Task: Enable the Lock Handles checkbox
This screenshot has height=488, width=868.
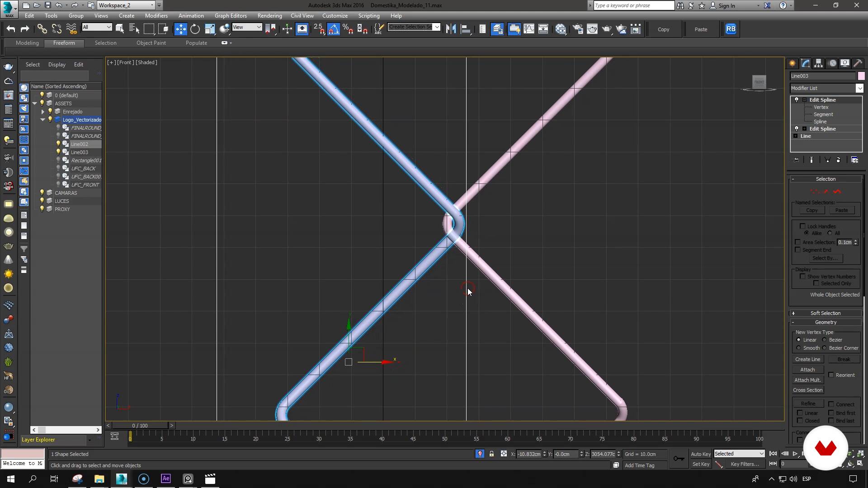Action: pyautogui.click(x=802, y=226)
